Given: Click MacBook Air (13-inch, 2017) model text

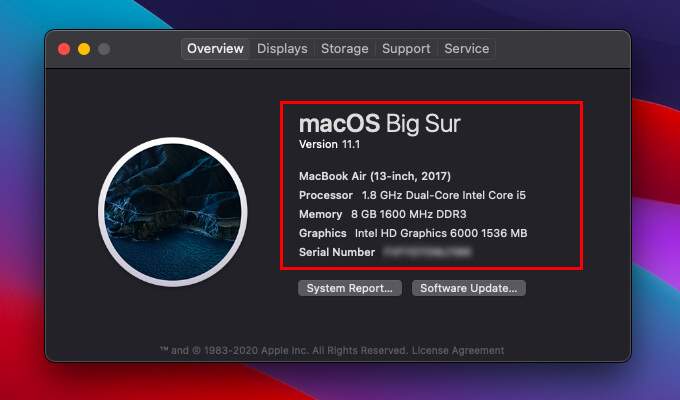Looking at the screenshot, I should (375, 176).
